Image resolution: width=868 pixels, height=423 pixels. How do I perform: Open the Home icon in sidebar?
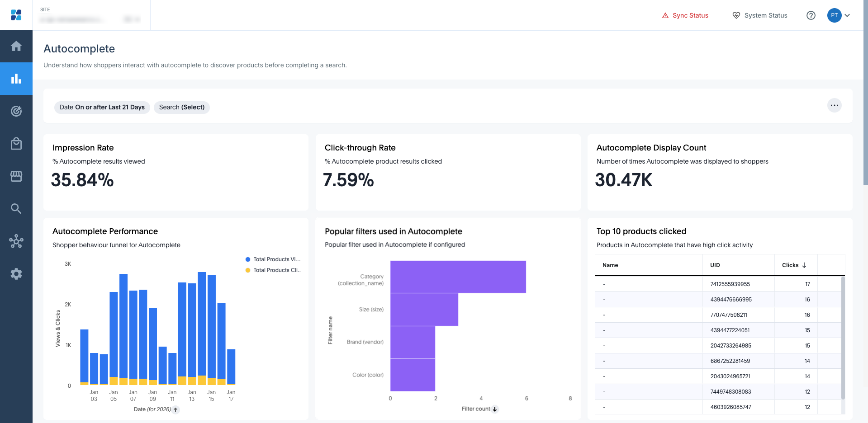pyautogui.click(x=16, y=46)
